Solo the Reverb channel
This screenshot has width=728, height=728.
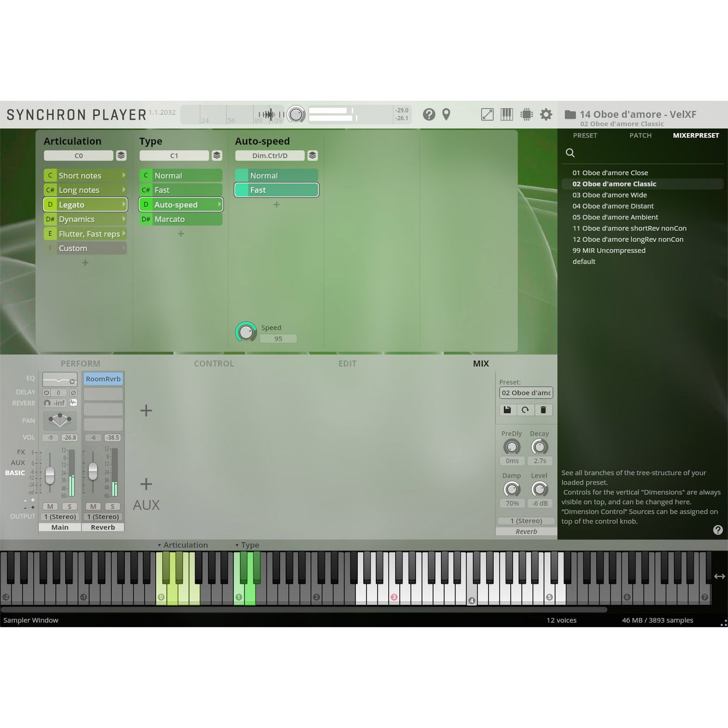pyautogui.click(x=112, y=506)
